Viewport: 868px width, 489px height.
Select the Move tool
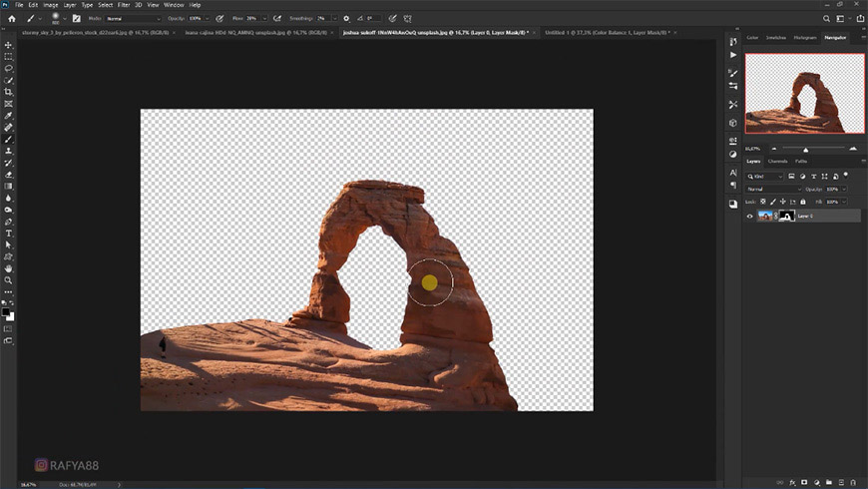[8, 45]
